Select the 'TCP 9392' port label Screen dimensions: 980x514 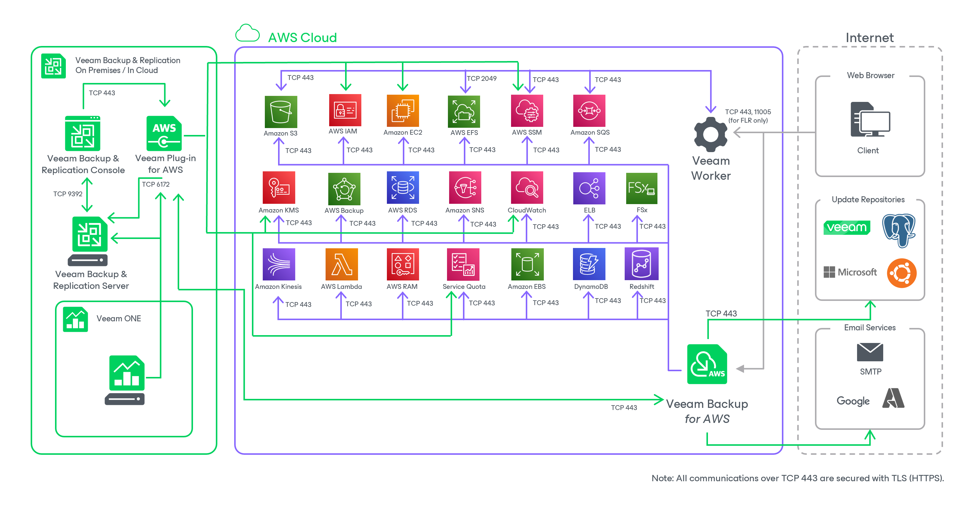pos(68,194)
